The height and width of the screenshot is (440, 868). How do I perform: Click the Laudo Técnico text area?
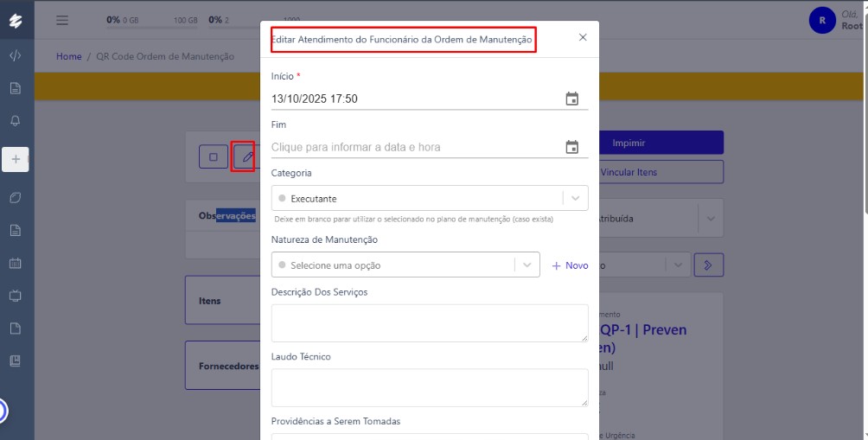429,387
